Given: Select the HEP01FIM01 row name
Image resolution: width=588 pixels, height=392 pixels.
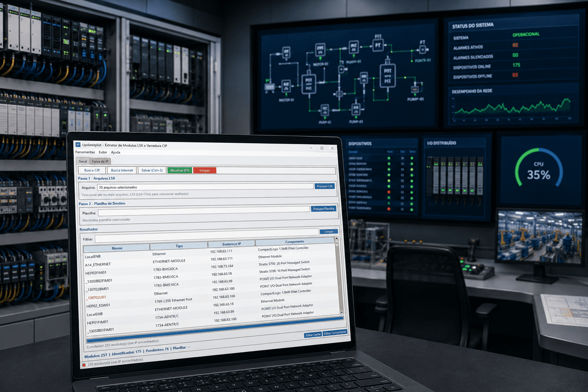Looking at the screenshot, I should [x=98, y=322].
